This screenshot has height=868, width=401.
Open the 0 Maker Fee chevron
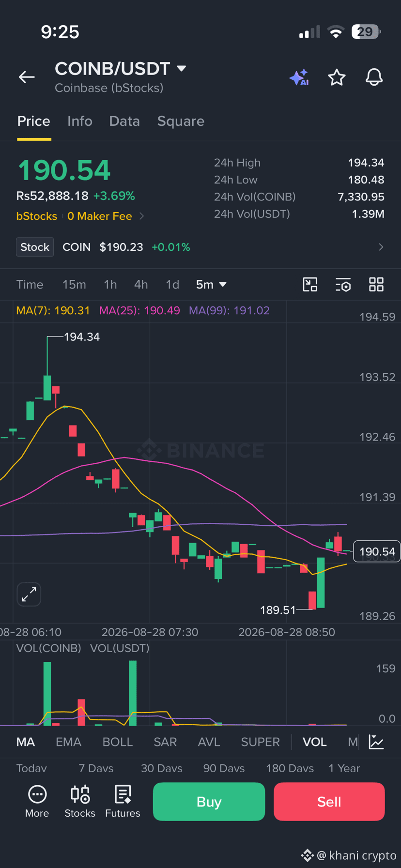(x=142, y=216)
